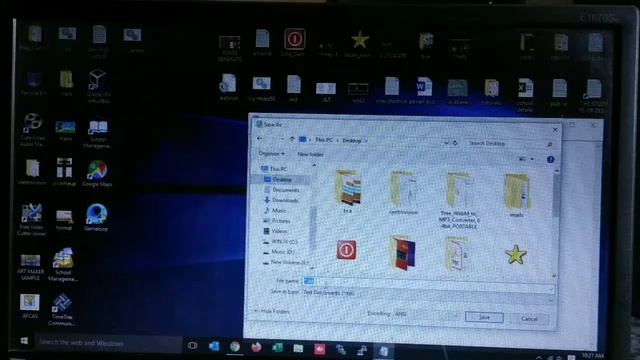The width and height of the screenshot is (640, 360).
Task: Select Documents in navigation pane
Action: [x=282, y=190]
